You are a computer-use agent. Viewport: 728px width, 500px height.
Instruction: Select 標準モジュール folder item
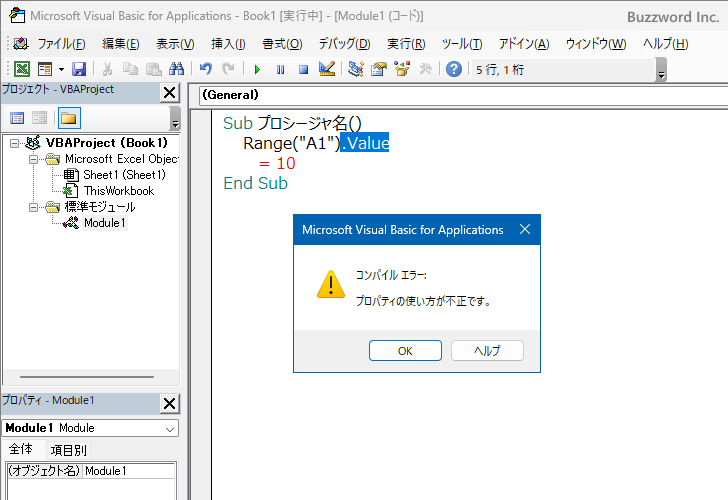(100, 207)
